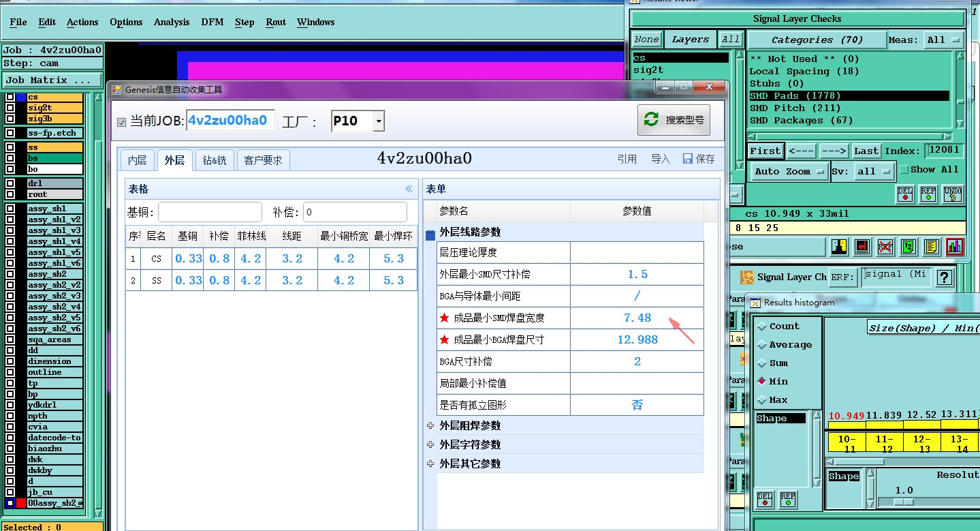Click REF icon in Results histogram window
980x531 pixels.
pos(787,500)
